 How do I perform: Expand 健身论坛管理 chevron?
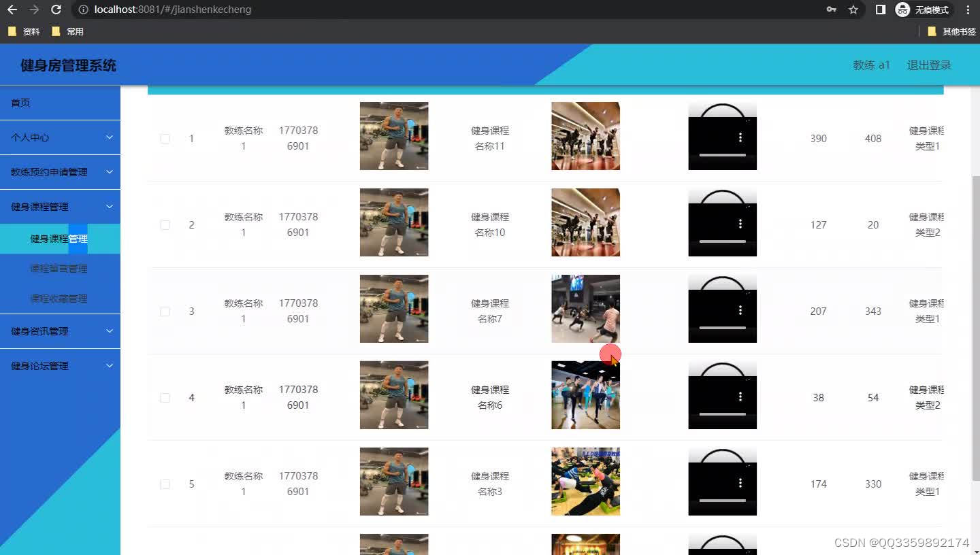[110, 366]
